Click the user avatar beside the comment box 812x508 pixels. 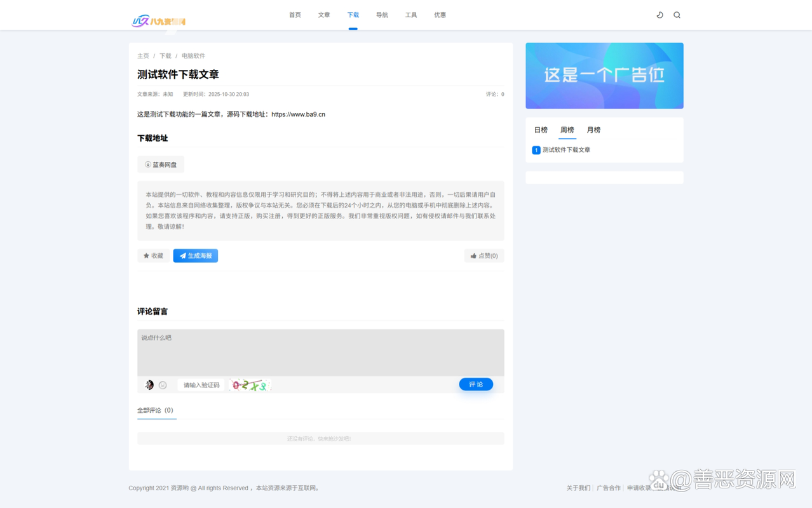pyautogui.click(x=149, y=384)
